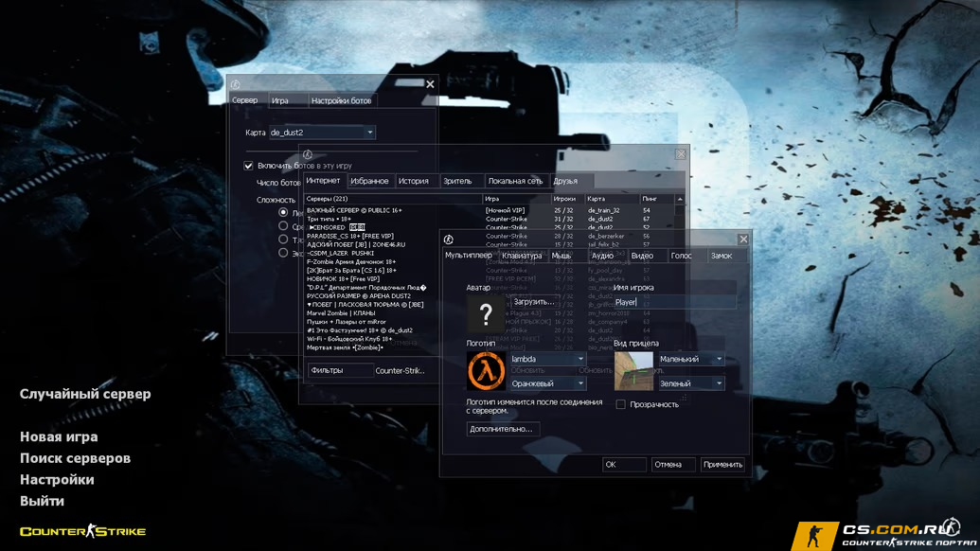Viewport: 980px width, 551px height.
Task: Open the lambda logo dropdown
Action: 547,359
